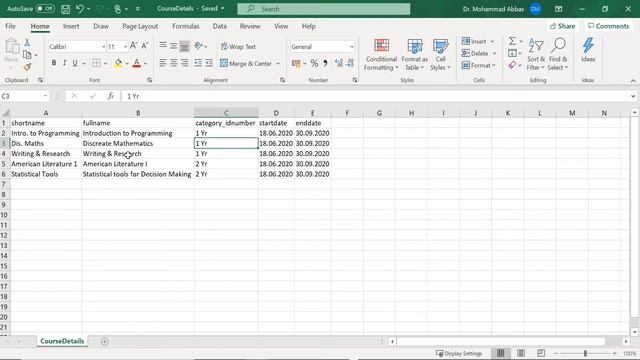
Task: Open Find & Select menu
Action: 558,54
